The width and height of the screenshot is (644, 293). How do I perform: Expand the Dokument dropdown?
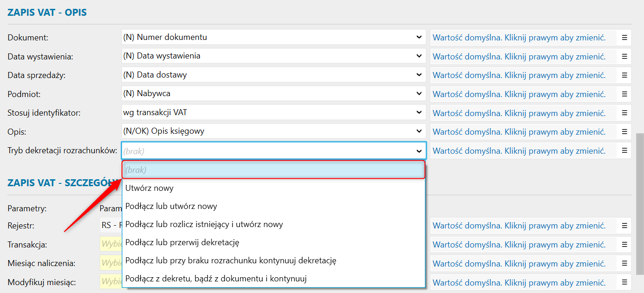pyautogui.click(x=419, y=37)
